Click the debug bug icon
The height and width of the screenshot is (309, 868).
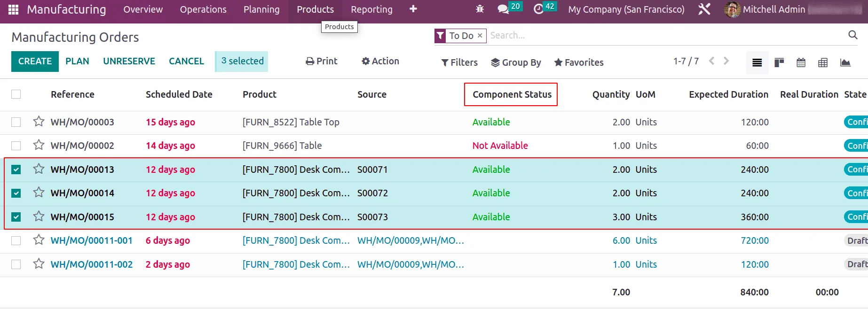tap(480, 9)
